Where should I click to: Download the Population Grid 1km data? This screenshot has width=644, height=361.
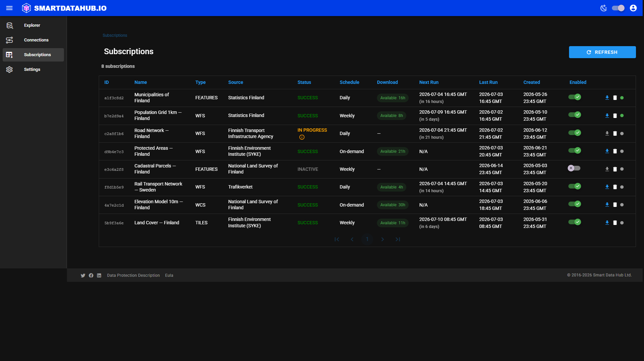coord(607,116)
